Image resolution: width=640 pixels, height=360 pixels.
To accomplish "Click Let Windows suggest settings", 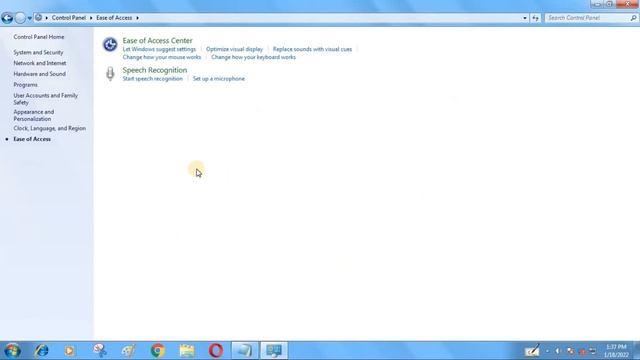I will tap(159, 49).
